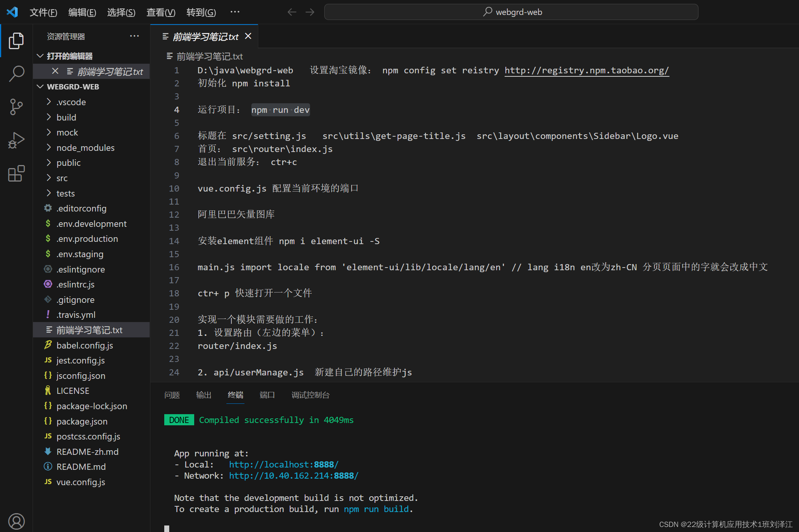Expand the .vscode folder
799x532 pixels.
coord(91,102)
